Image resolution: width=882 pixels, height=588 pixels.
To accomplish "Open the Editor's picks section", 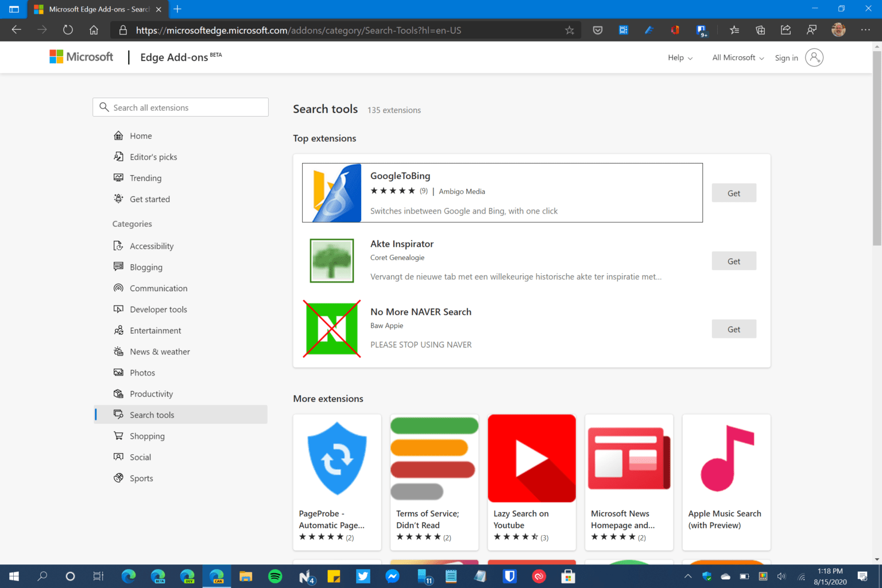I will click(x=153, y=156).
